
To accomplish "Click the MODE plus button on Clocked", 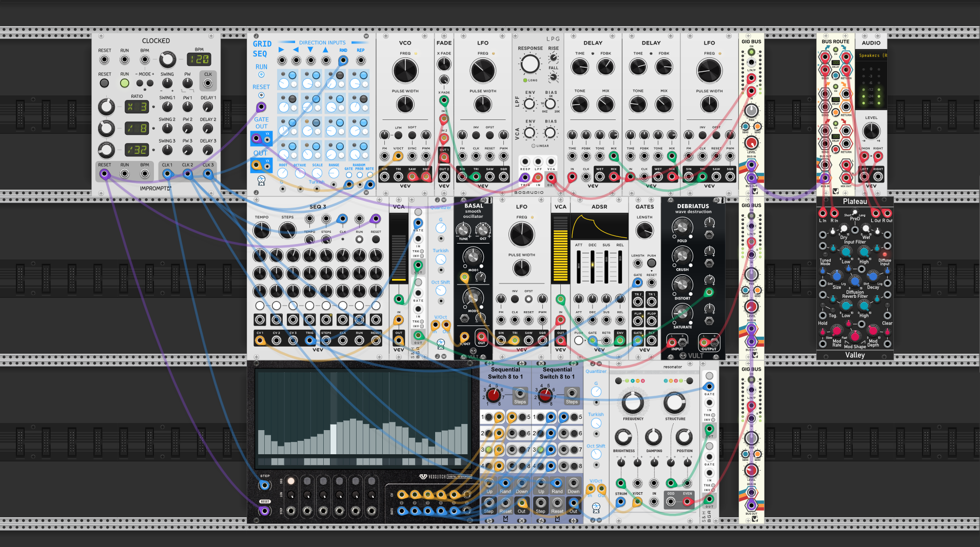I will click(150, 83).
